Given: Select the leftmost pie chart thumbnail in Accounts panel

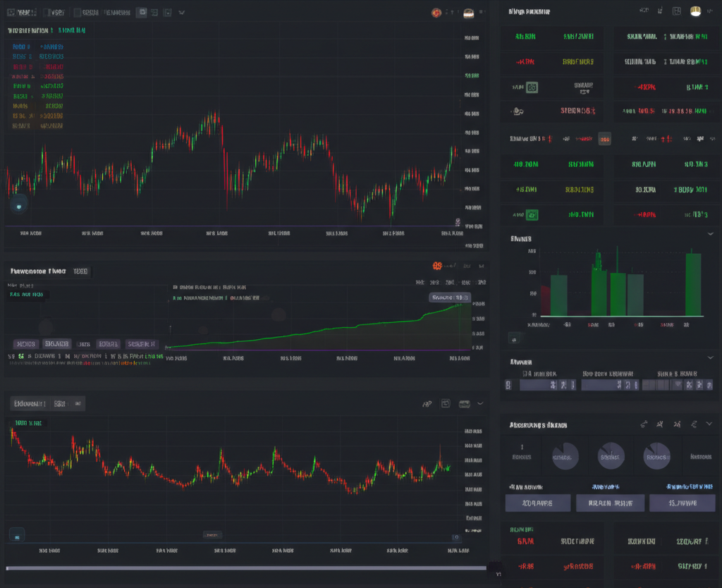Looking at the screenshot, I should (565, 455).
